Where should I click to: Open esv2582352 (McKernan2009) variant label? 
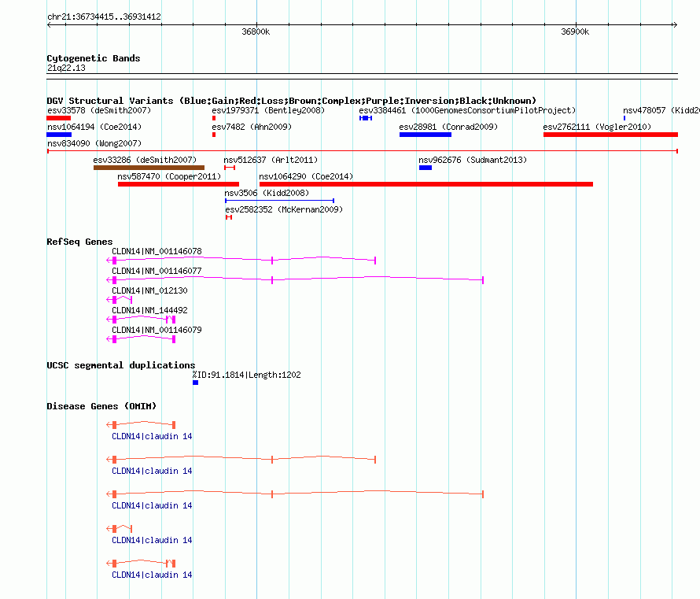coord(284,209)
